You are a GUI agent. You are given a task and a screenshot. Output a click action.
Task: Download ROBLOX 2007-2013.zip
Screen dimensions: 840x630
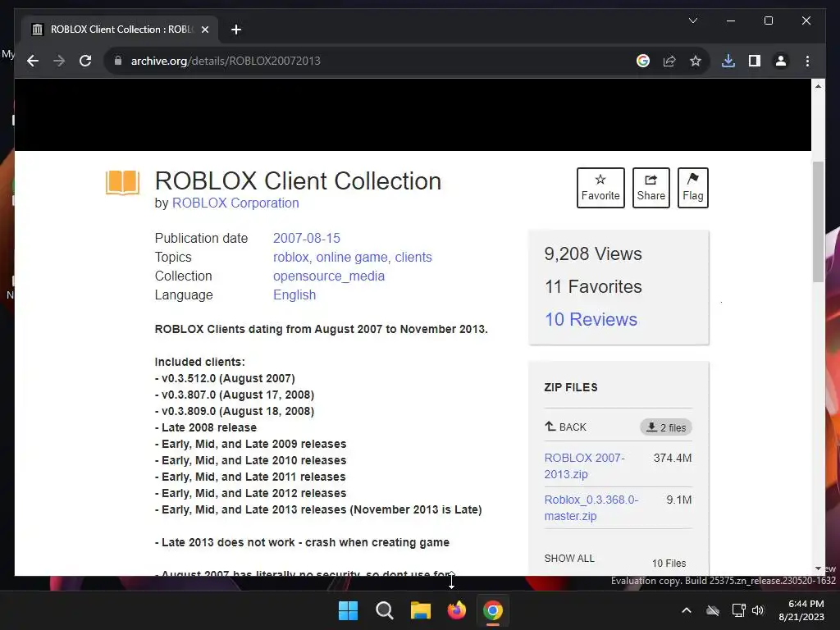tap(584, 466)
